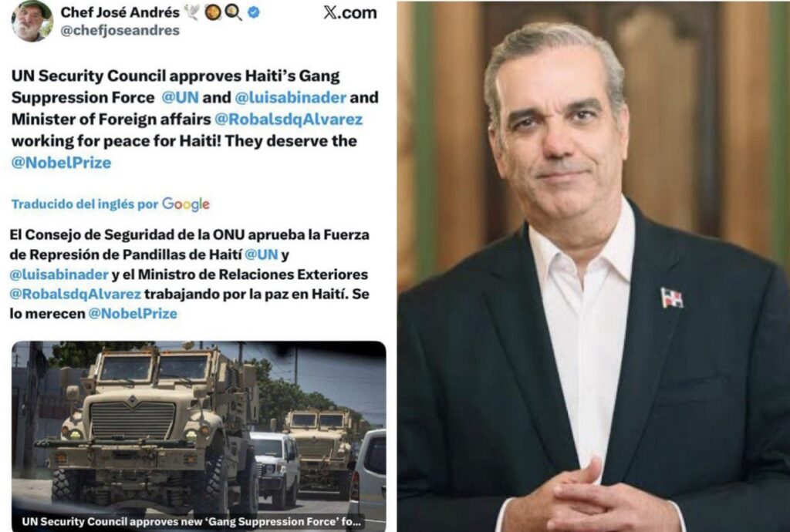
Task: Click the paella pan emoji in name
Action: [x=213, y=12]
